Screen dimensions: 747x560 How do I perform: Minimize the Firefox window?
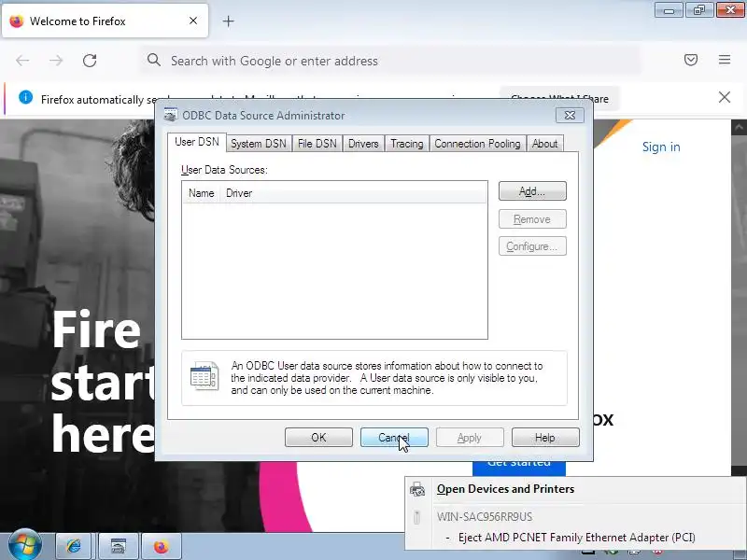pyautogui.click(x=669, y=10)
